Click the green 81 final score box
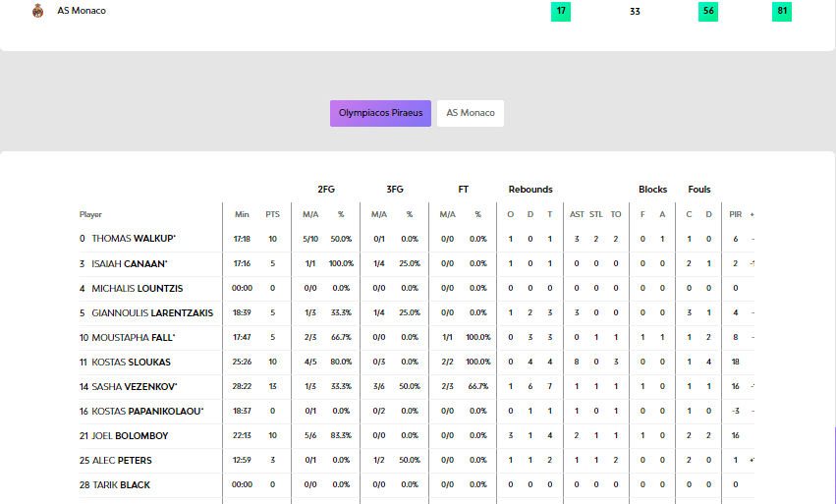Viewport: 836px width, 504px height. click(x=782, y=12)
